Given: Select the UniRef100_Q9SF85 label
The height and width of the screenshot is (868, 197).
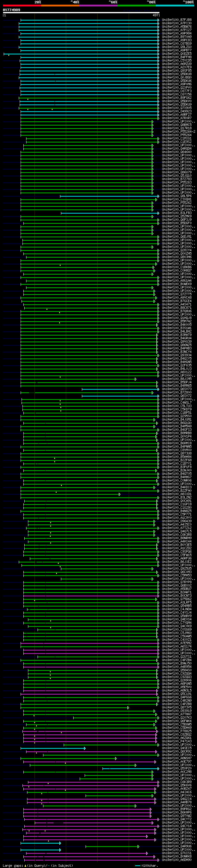Looking at the screenshot, I should click(x=176, y=71).
